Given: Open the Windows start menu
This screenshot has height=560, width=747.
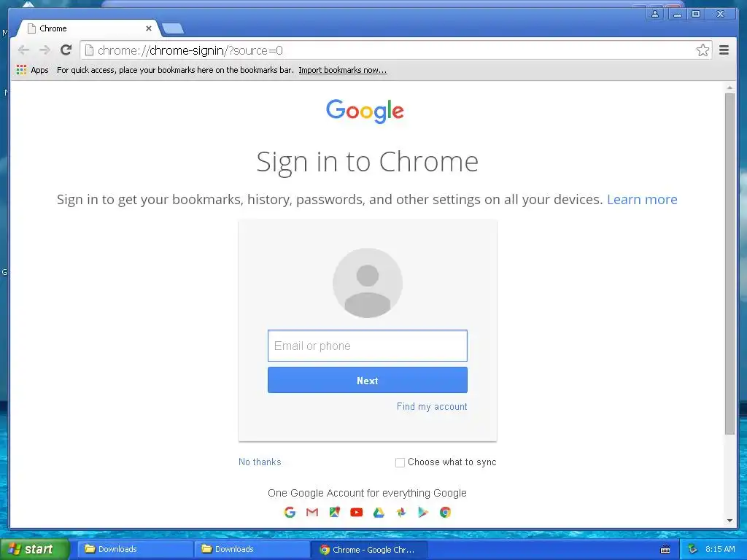Looking at the screenshot, I should (34, 549).
